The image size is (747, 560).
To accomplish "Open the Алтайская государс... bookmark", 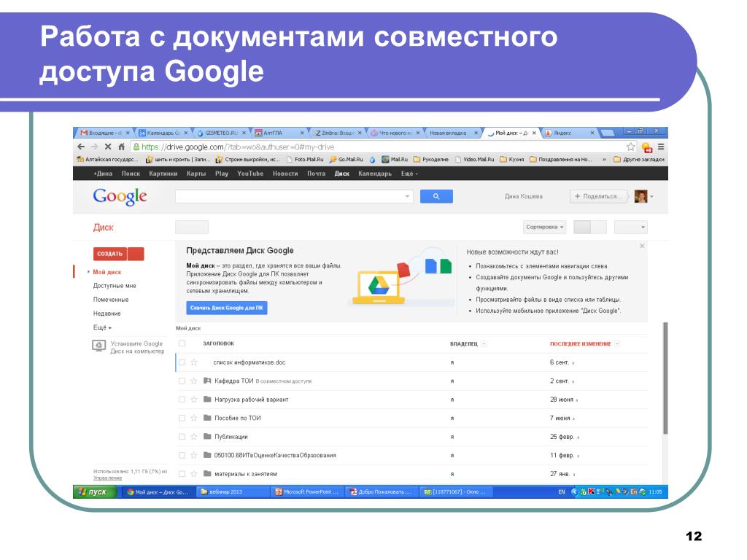I will (x=107, y=160).
